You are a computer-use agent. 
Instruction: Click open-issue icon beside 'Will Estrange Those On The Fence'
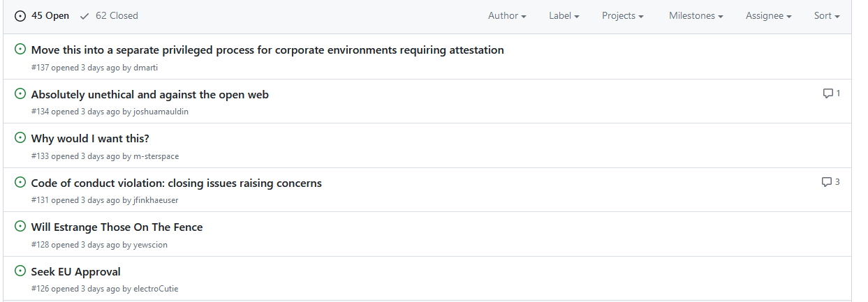[x=20, y=227]
